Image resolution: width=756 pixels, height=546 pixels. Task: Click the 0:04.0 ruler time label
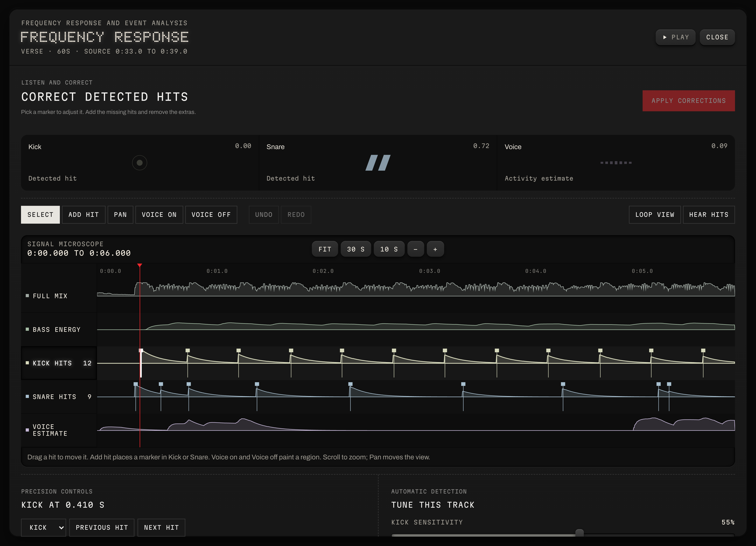tap(536, 271)
